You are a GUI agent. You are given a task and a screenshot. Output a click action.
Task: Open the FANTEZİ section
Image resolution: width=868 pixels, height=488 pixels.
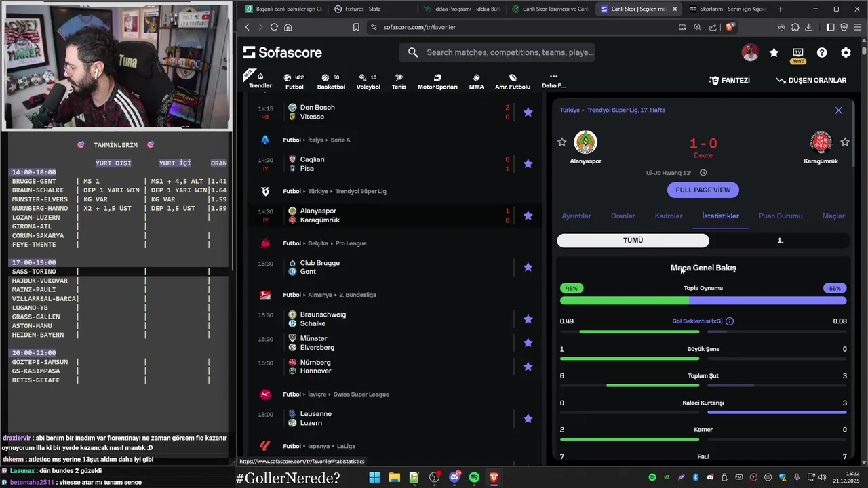tap(730, 80)
